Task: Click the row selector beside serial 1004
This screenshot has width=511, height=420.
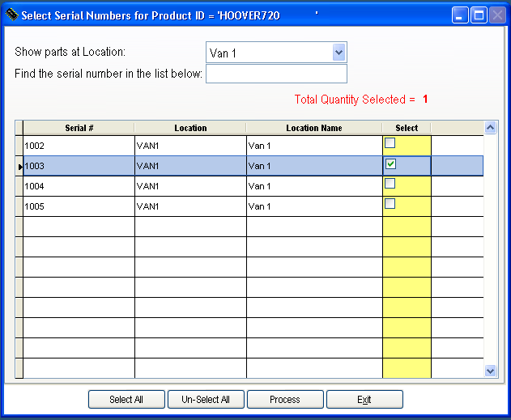Action: [x=19, y=186]
